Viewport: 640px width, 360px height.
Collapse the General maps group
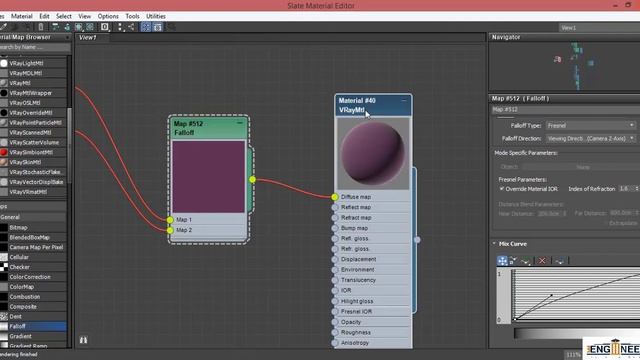pos(33,217)
